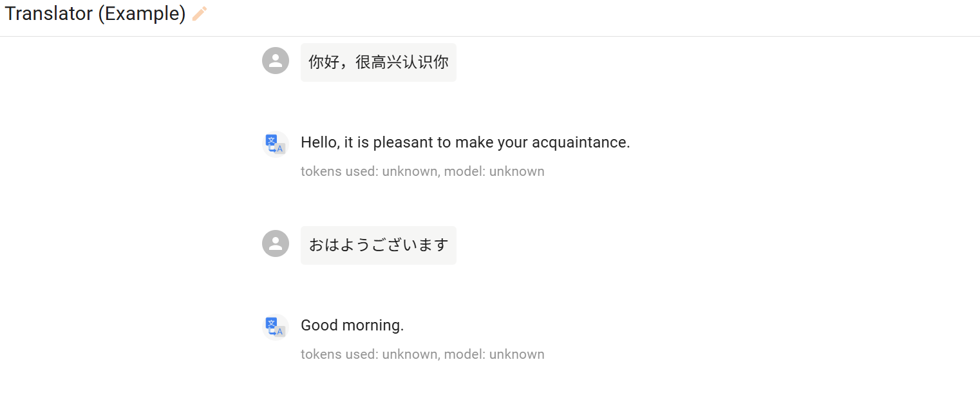
Task: Click the word 'Hello' starting the first reply
Action: 318,142
